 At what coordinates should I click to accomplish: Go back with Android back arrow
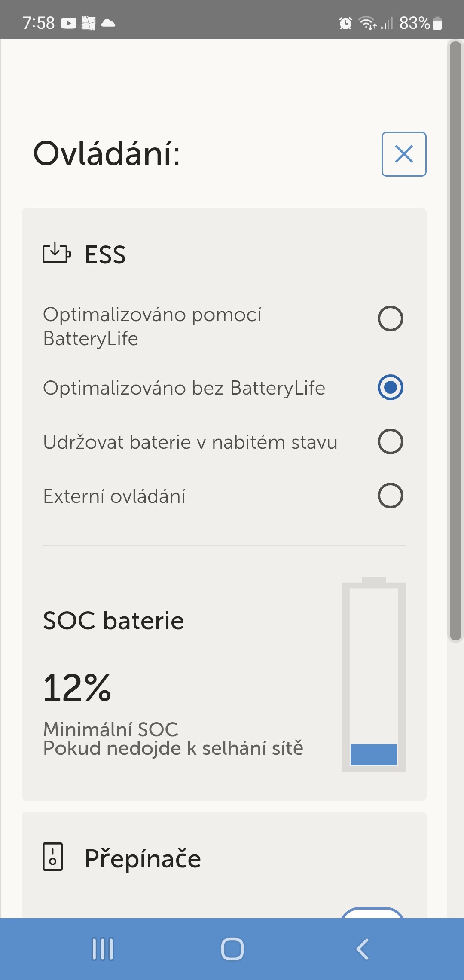362,949
